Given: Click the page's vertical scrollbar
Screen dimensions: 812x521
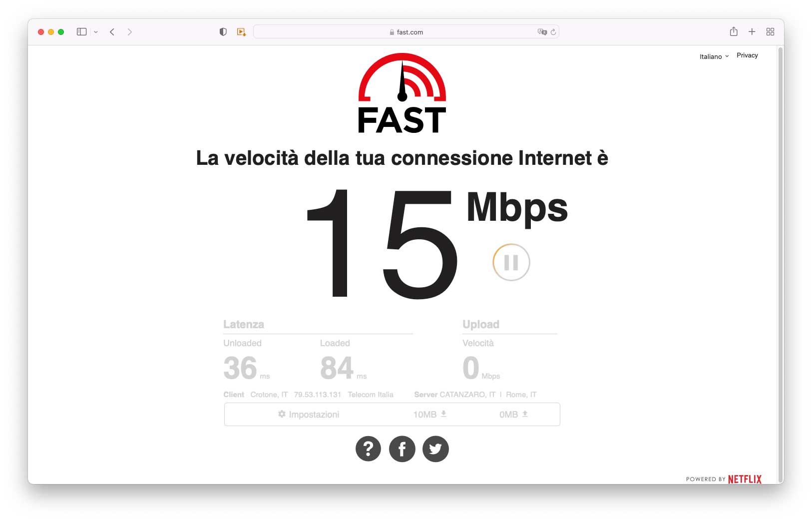Looking at the screenshot, I should pyautogui.click(x=781, y=259).
